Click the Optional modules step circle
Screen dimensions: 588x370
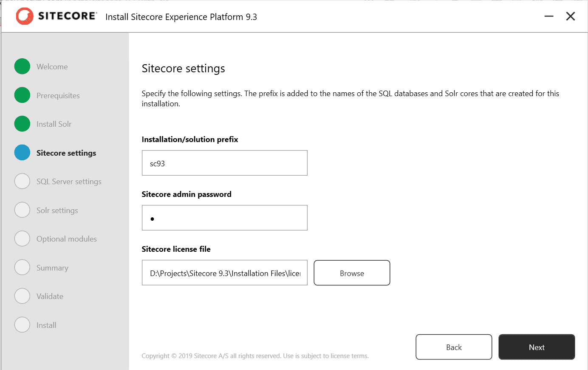pyautogui.click(x=22, y=239)
